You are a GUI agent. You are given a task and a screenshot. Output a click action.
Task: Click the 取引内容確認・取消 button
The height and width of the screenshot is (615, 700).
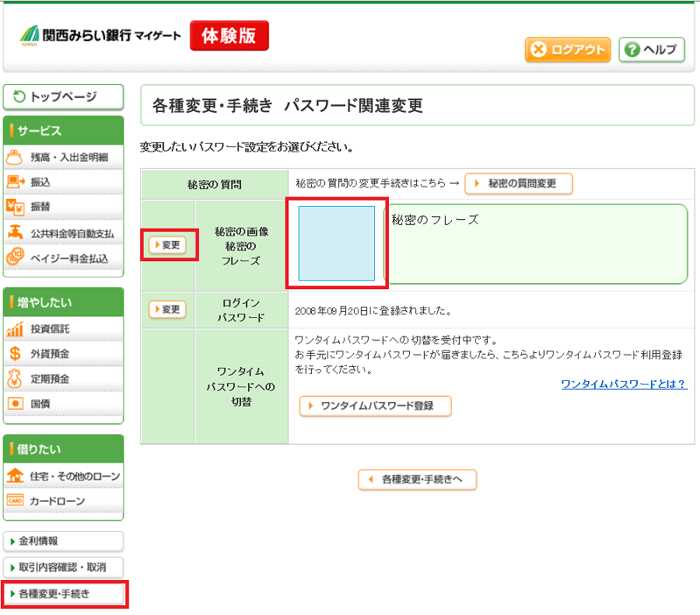coord(64,568)
